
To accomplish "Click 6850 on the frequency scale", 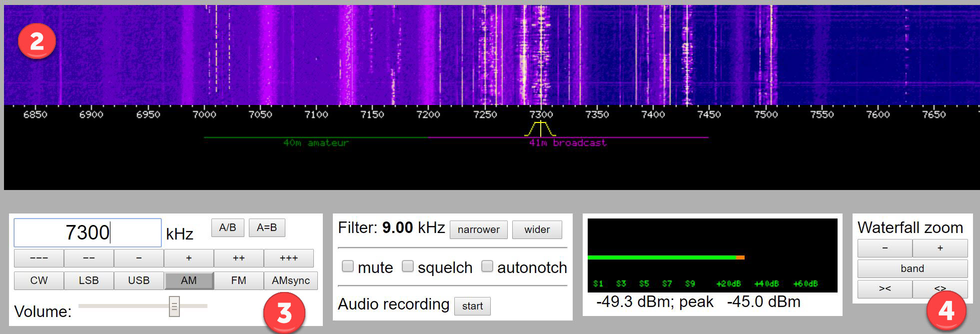I will click(x=35, y=114).
